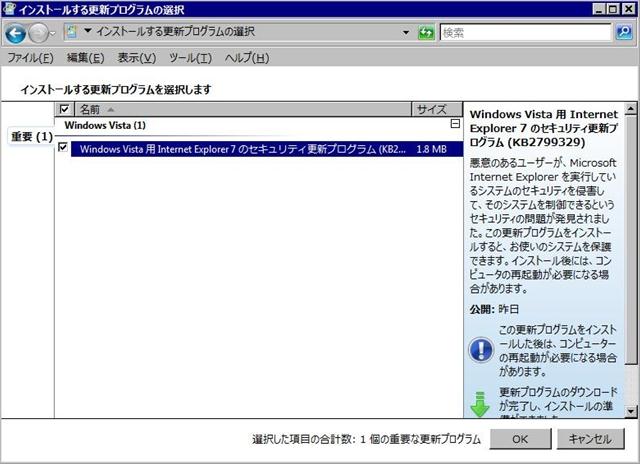The image size is (640, 464).
Task: Open the ツール(T) menu
Action: coord(190,58)
